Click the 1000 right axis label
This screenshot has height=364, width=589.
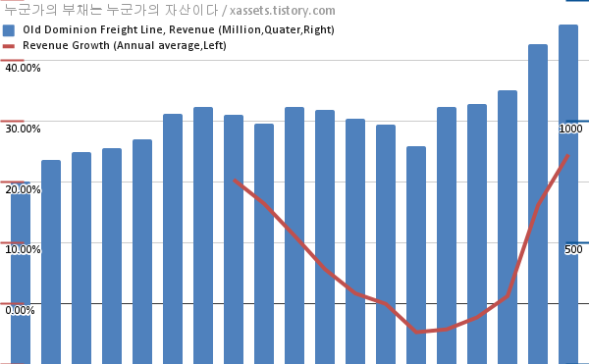point(570,129)
